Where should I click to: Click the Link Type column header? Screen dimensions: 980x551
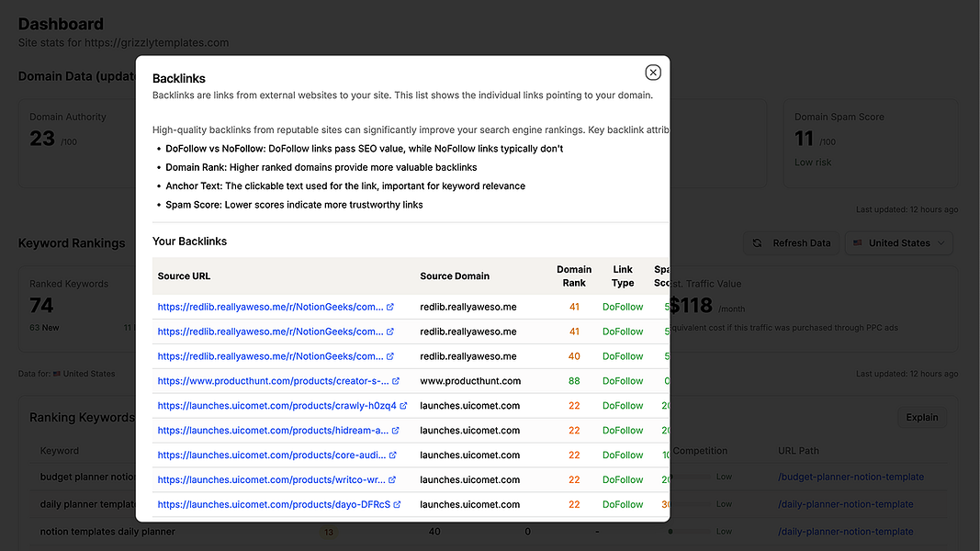coord(623,276)
